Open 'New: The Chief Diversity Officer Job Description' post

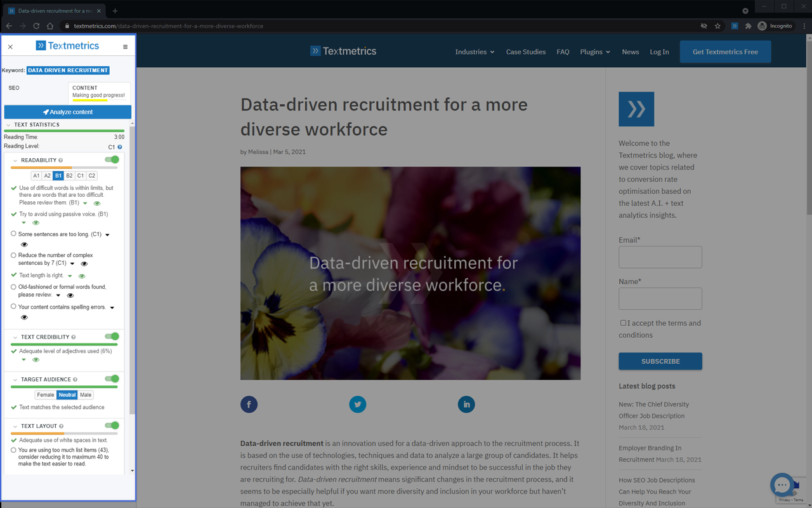653,410
